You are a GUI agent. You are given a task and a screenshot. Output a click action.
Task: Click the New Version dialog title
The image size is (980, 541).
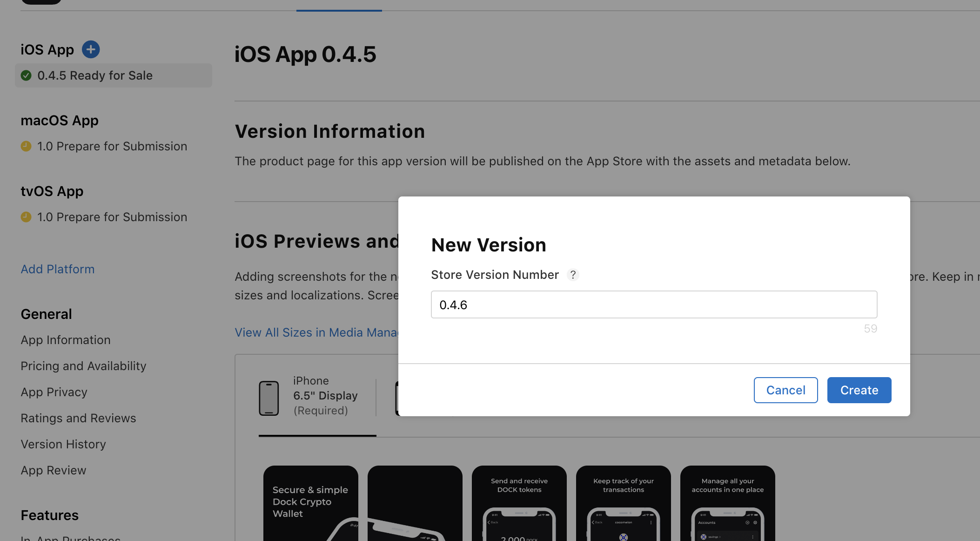489,245
